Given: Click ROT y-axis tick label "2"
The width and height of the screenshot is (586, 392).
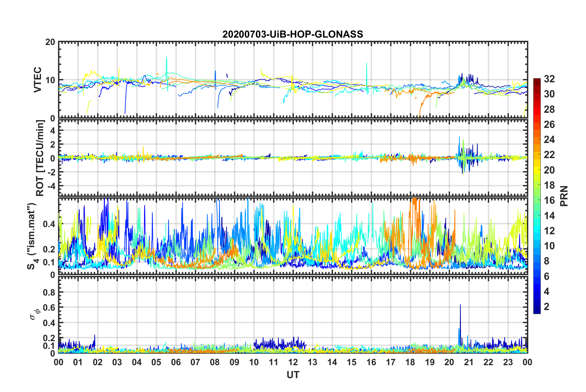Looking at the screenshot, I should tap(52, 144).
